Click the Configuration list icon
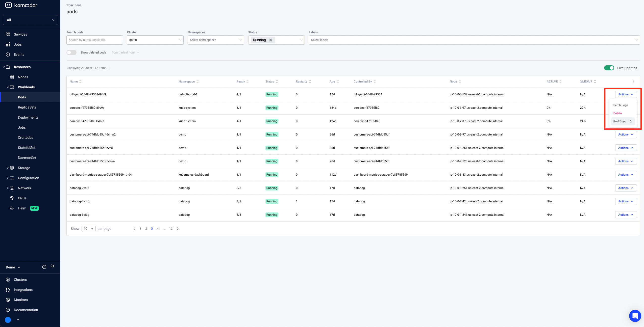 (12, 178)
